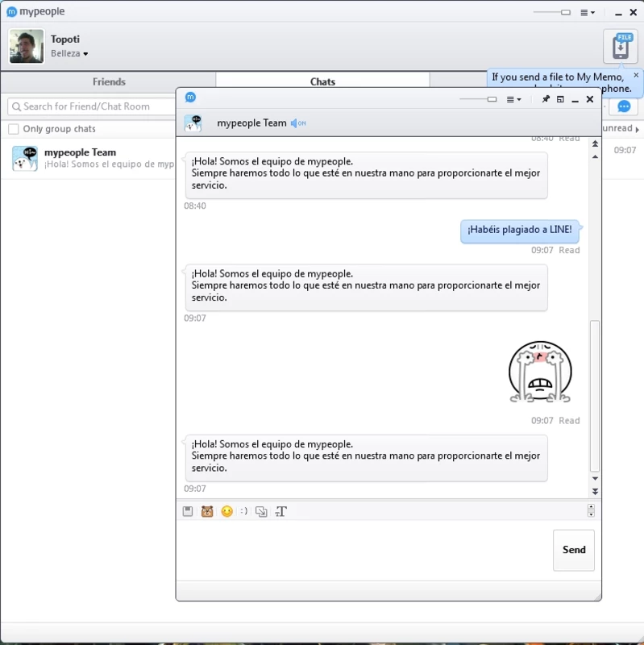Click the screen capture icon in chat toolbar
Screen dimensions: 644x645
pos(261,511)
